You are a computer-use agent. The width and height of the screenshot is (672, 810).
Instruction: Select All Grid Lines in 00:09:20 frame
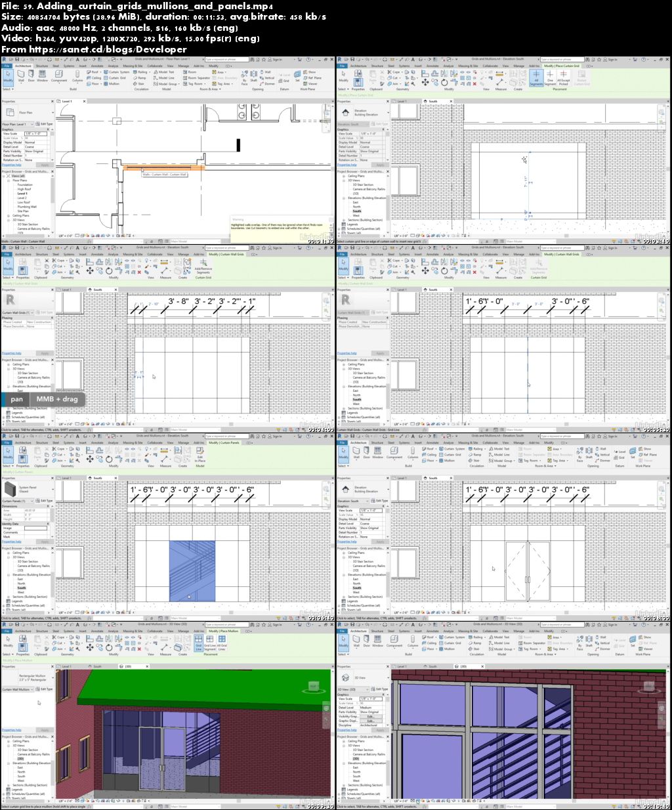pyautogui.click(x=222, y=643)
